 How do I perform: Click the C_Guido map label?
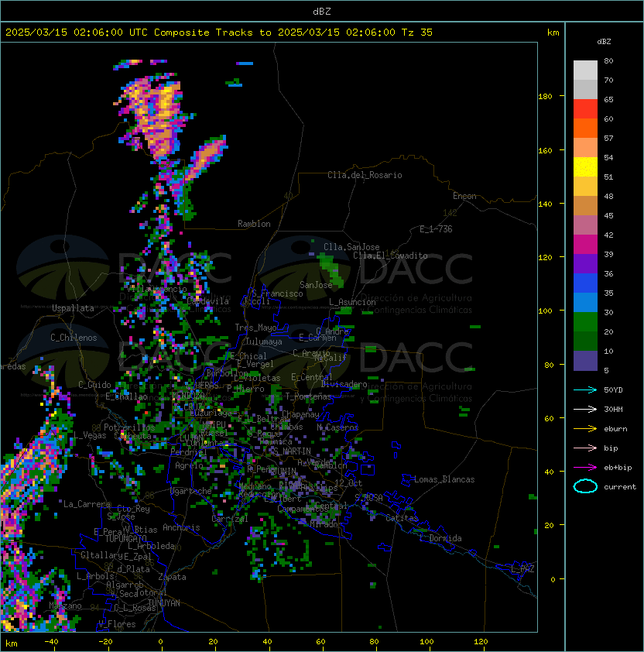tap(94, 385)
